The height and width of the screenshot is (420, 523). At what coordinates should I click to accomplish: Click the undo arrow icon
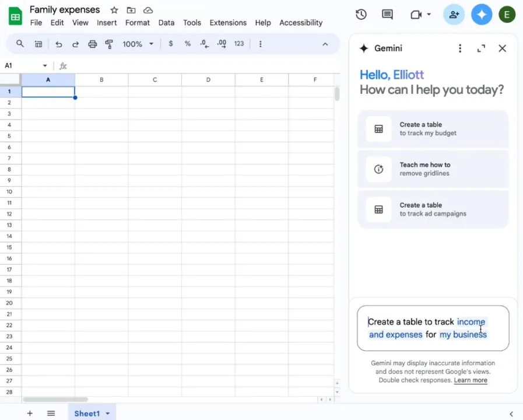[58, 44]
